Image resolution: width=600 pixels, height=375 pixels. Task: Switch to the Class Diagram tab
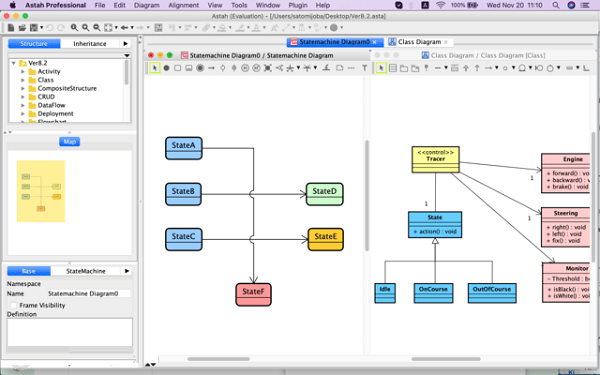[419, 42]
